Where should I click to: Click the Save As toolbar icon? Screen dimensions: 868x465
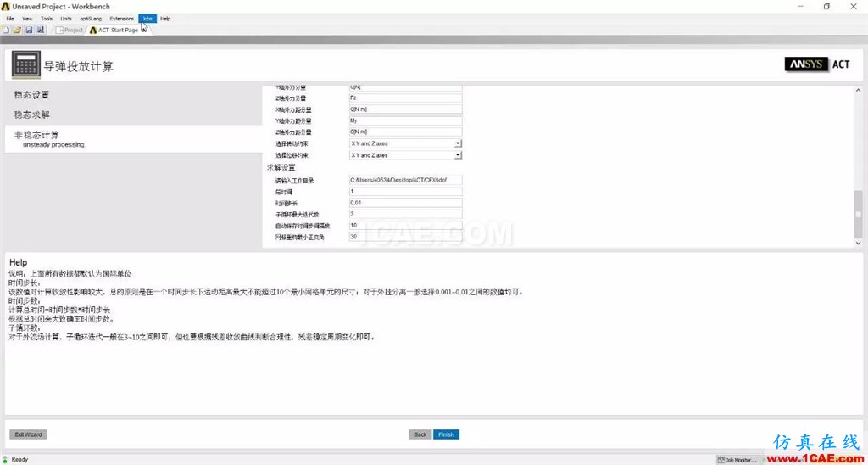pos(41,30)
